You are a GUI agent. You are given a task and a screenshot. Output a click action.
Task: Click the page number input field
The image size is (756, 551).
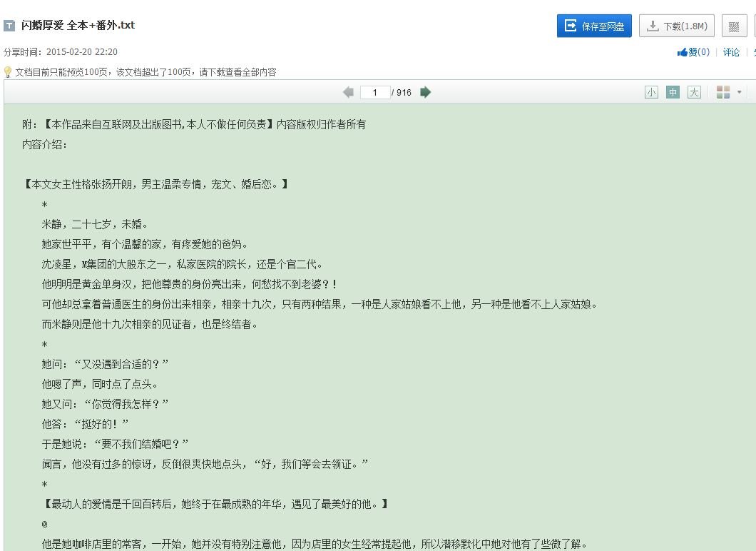coord(374,92)
